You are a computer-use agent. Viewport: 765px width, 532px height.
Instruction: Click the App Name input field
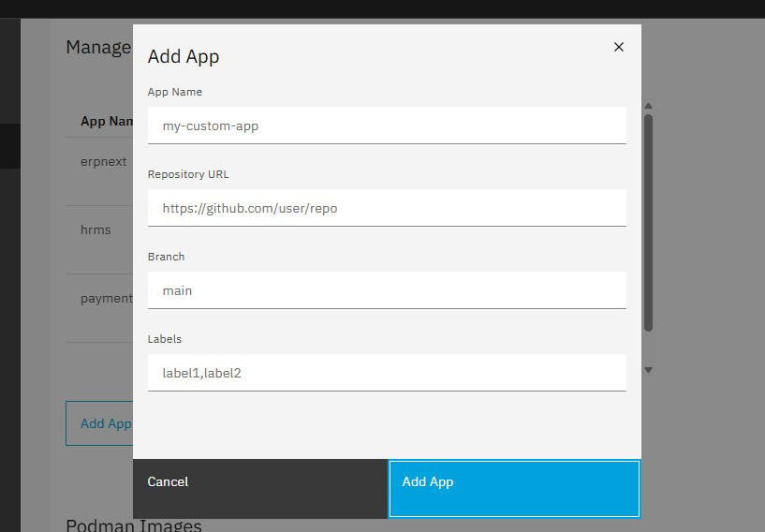point(387,126)
